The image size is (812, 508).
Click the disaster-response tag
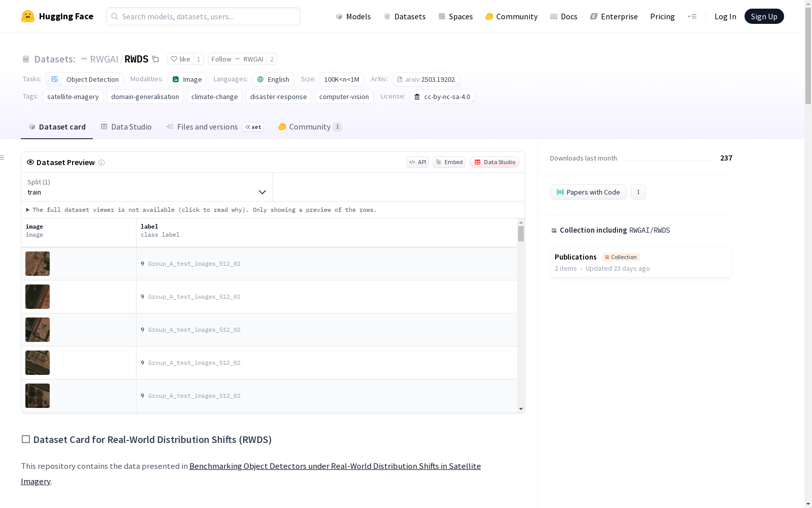pos(279,97)
